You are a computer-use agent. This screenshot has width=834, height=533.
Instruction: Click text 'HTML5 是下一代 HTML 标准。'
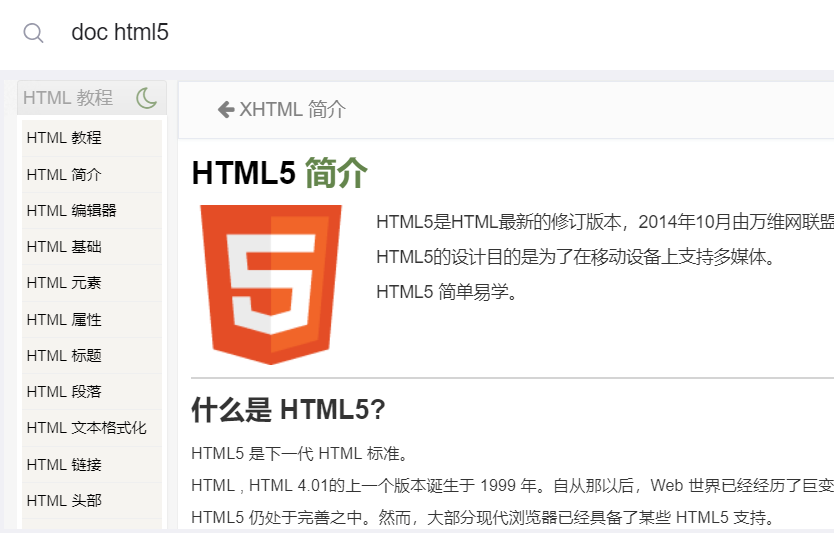[x=301, y=454]
